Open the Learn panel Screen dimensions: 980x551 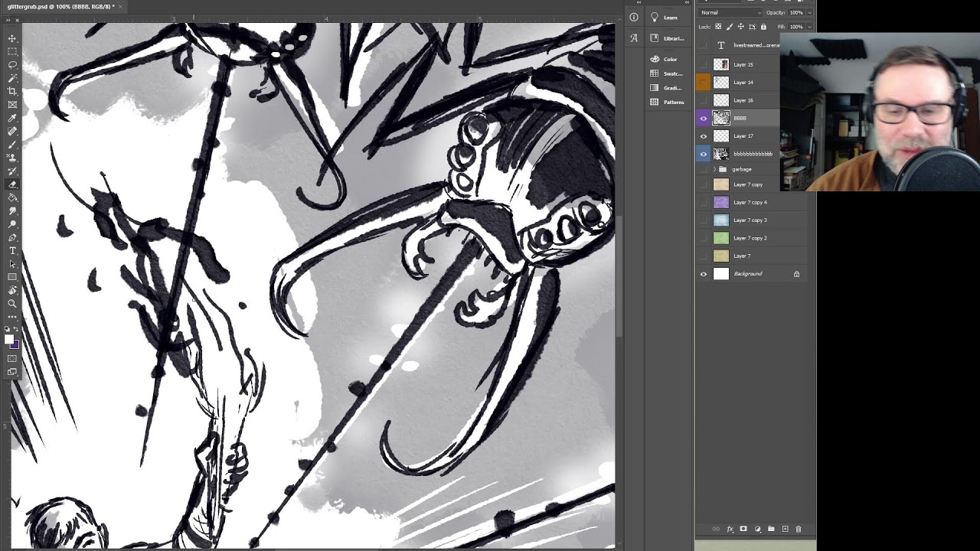click(x=664, y=18)
